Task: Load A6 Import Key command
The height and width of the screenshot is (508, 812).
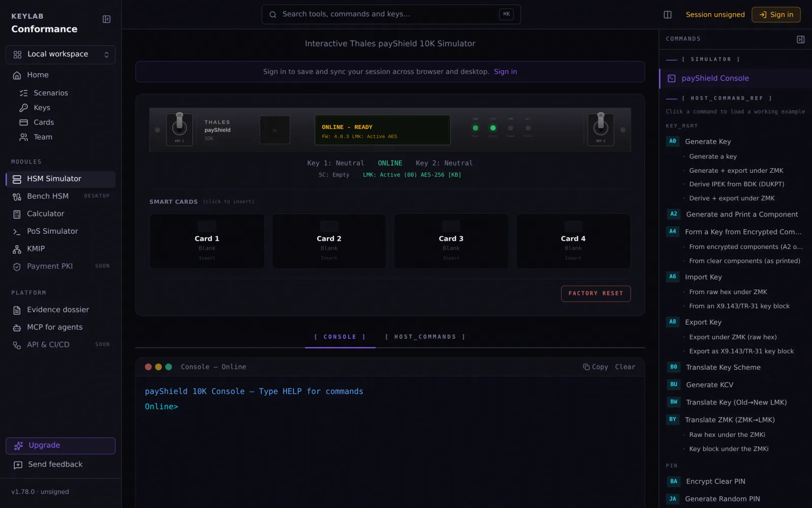Action: 735,277
